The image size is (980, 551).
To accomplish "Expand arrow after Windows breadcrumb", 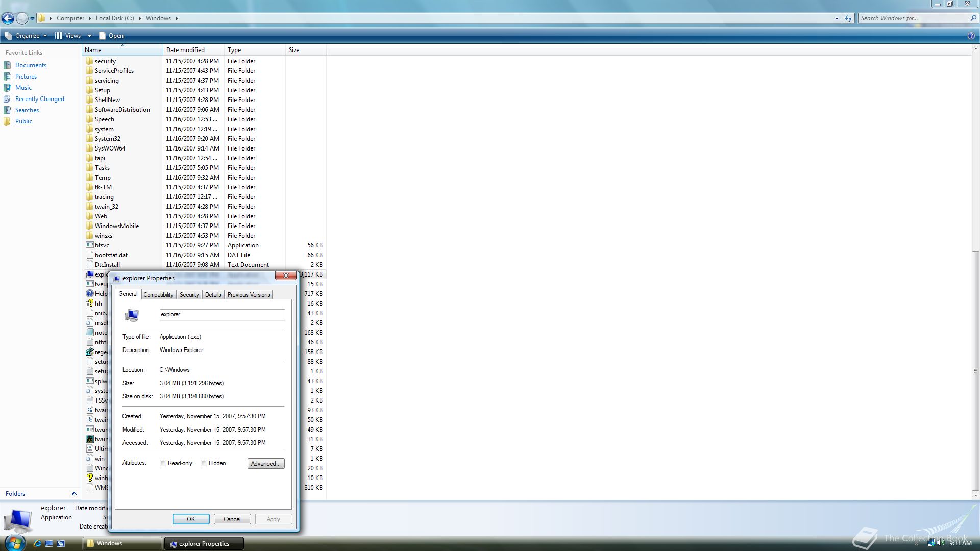I will click(177, 18).
